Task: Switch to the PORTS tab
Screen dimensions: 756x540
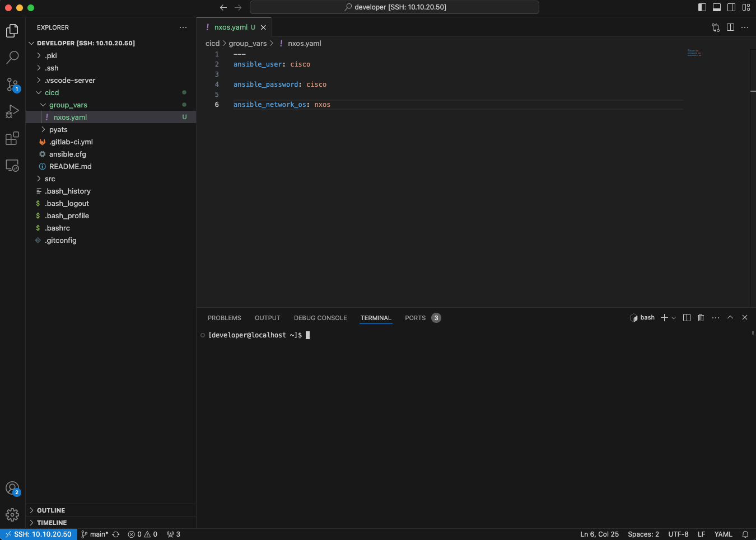Action: 415,318
